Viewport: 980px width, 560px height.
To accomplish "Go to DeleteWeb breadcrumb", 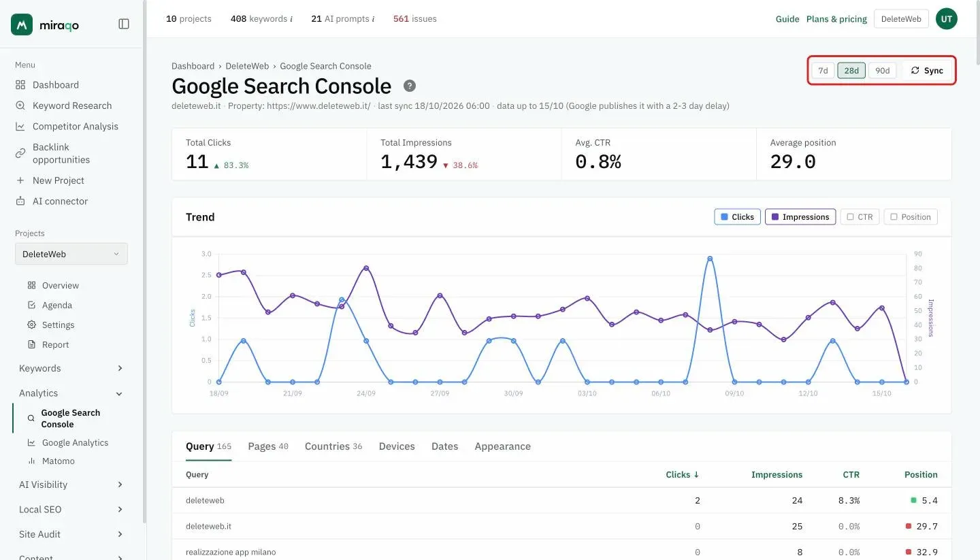I will (247, 66).
